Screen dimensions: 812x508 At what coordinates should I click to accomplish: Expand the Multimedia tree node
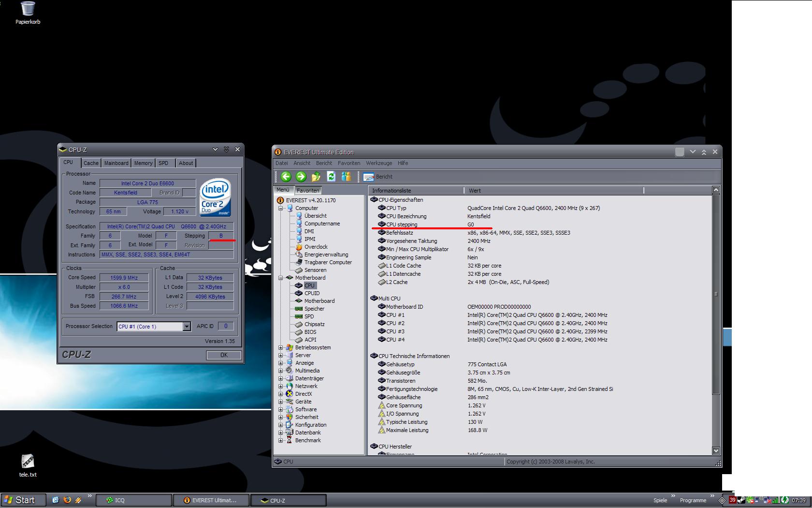tap(280, 371)
